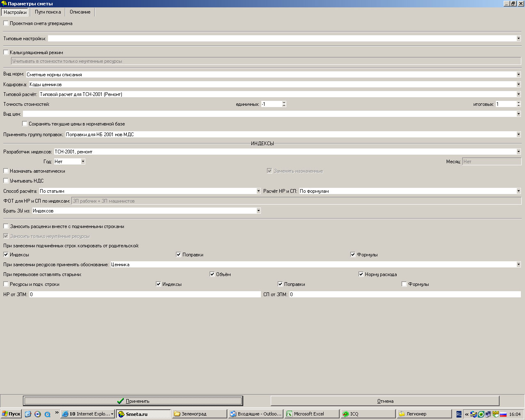Expand the Способ расчёта dropdown
Image resolution: width=525 pixels, height=420 pixels.
click(x=258, y=191)
